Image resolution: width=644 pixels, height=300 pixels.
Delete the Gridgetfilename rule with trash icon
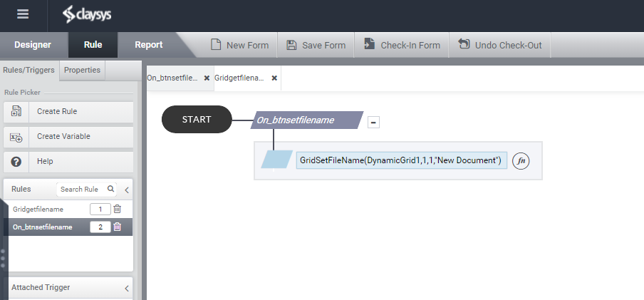coord(117,210)
